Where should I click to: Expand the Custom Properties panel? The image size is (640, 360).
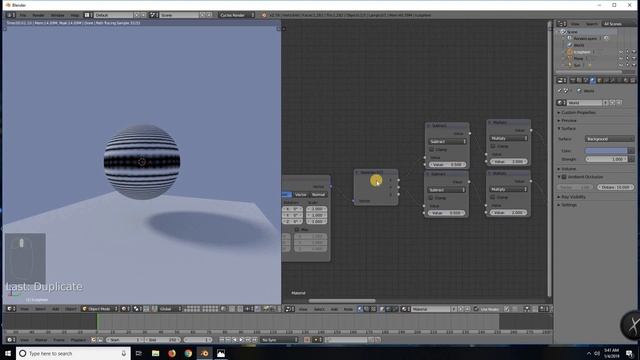tap(578, 112)
